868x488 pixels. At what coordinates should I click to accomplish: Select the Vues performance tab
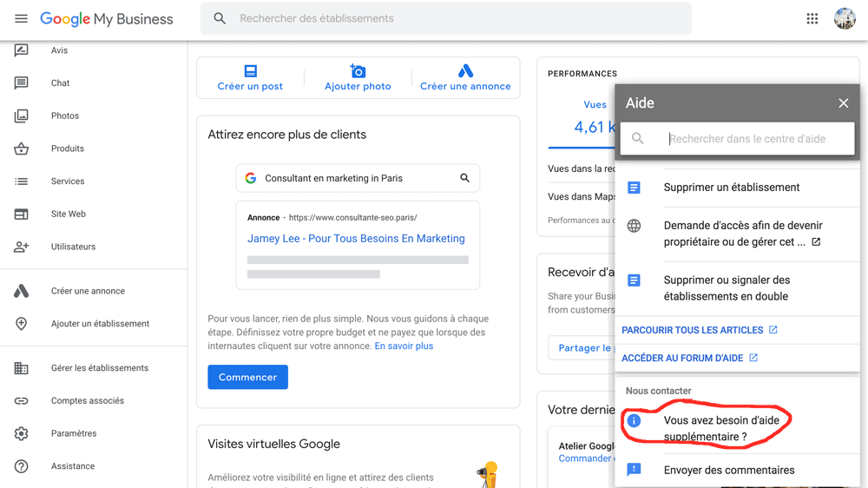pos(595,105)
